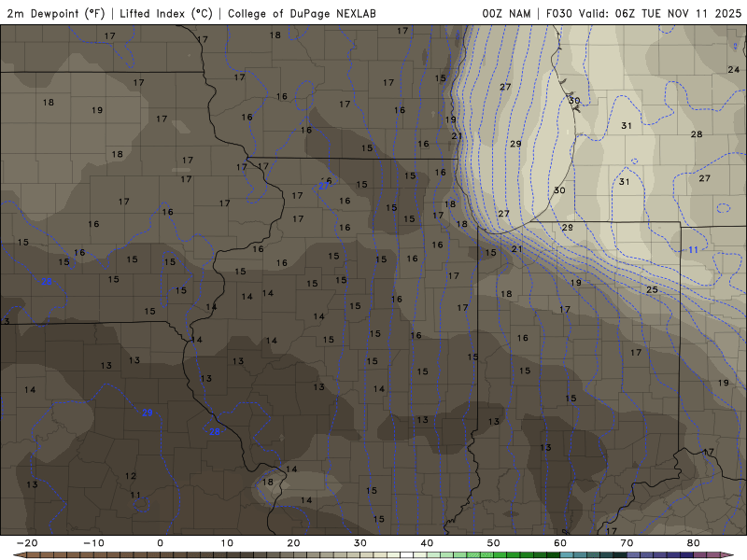747x560 pixels.
Task: Click the "0" color scale label
Action: [160, 543]
